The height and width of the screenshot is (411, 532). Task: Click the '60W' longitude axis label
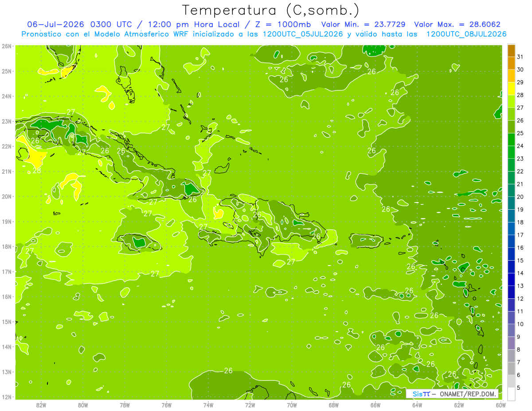point(501,405)
